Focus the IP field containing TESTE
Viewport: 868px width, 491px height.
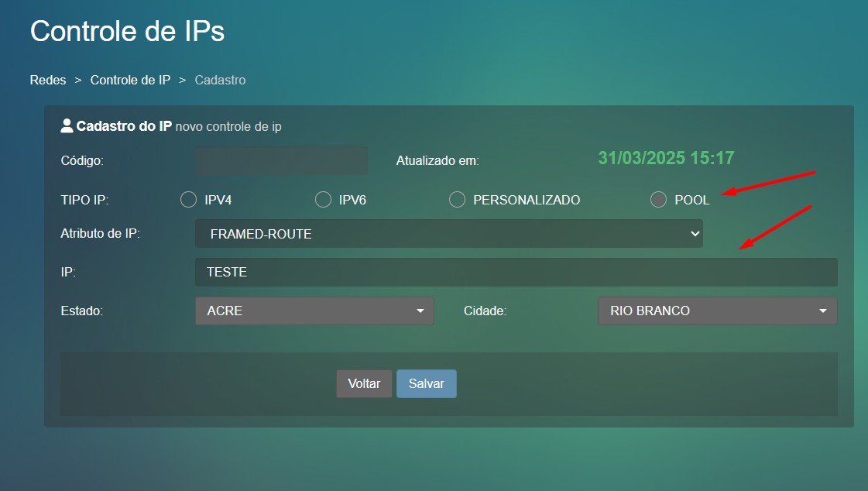(x=516, y=272)
